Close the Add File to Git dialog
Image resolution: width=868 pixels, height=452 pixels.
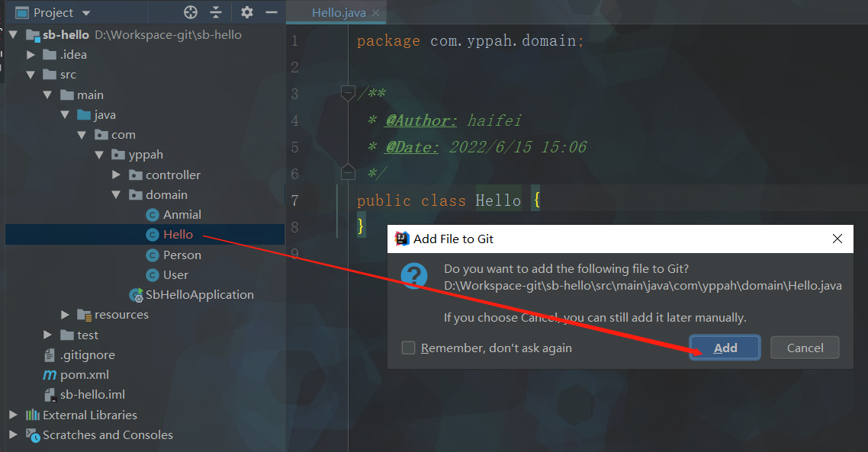[837, 239]
